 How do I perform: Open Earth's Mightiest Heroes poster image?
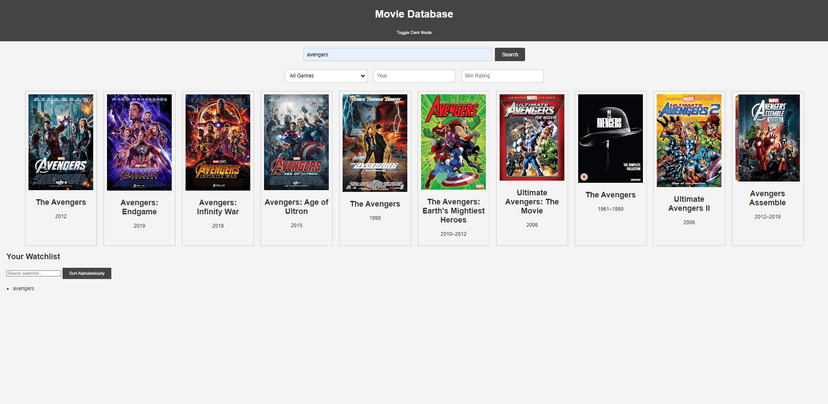[x=453, y=142]
